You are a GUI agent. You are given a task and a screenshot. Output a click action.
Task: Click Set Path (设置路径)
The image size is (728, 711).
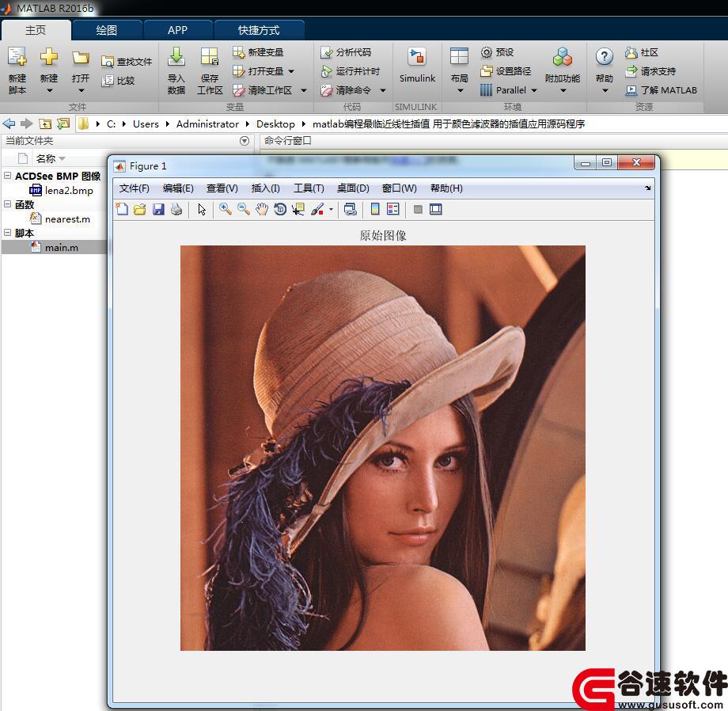(506, 71)
